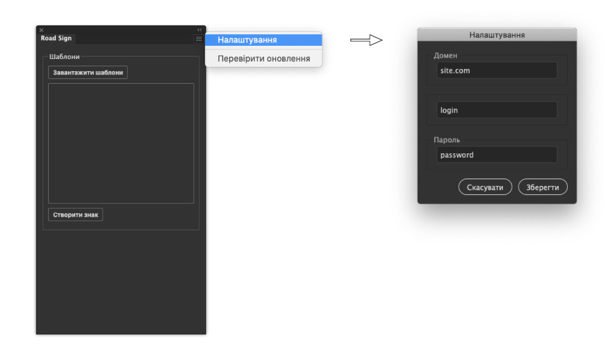Click the Створити знак button

coord(76,215)
